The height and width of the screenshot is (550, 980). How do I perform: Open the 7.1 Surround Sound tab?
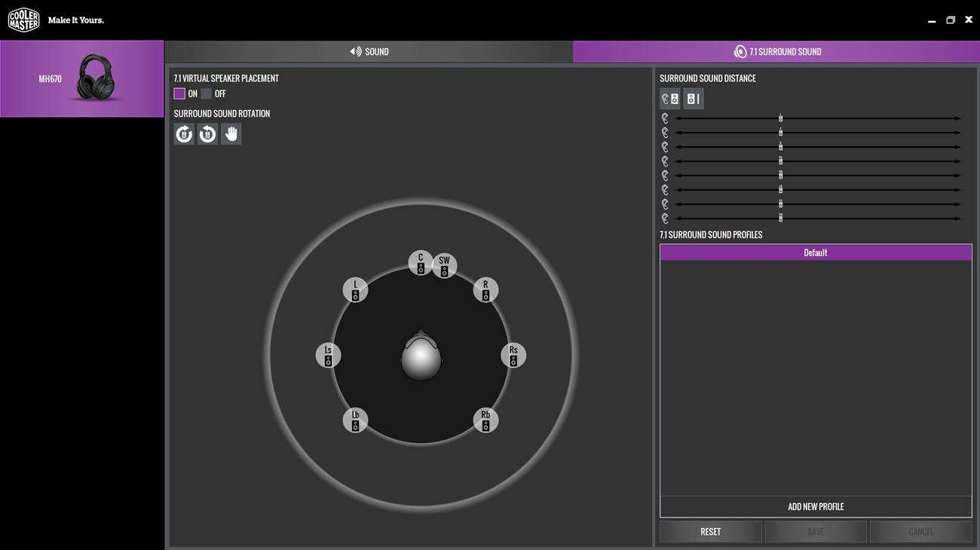pyautogui.click(x=776, y=52)
